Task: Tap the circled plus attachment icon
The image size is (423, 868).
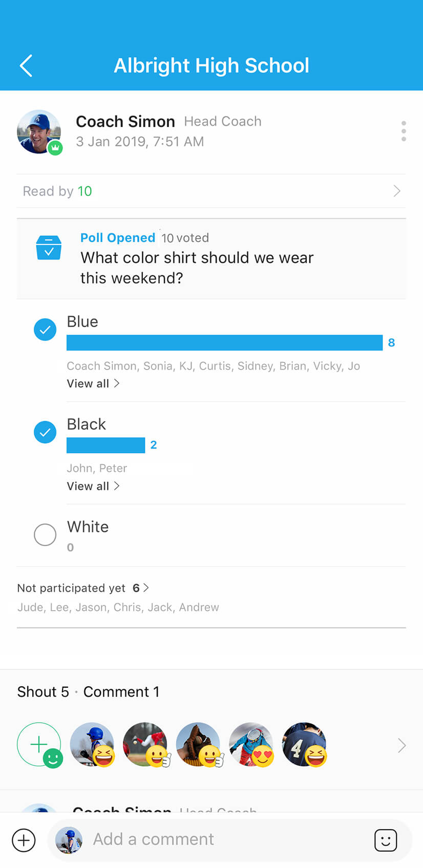Action: 24,840
